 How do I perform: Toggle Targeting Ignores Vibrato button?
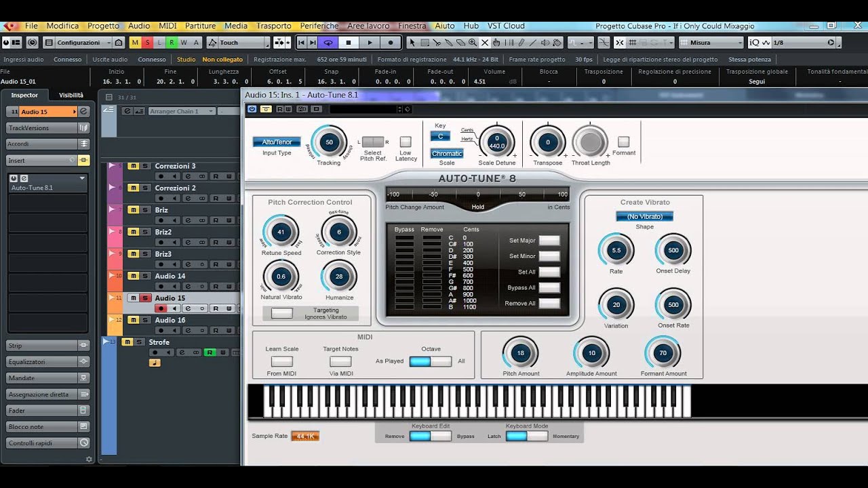(282, 313)
